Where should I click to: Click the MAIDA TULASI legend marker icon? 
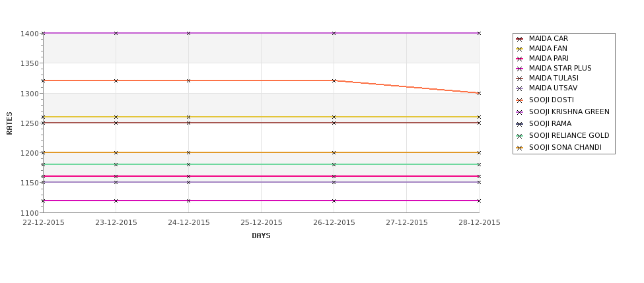519,79
